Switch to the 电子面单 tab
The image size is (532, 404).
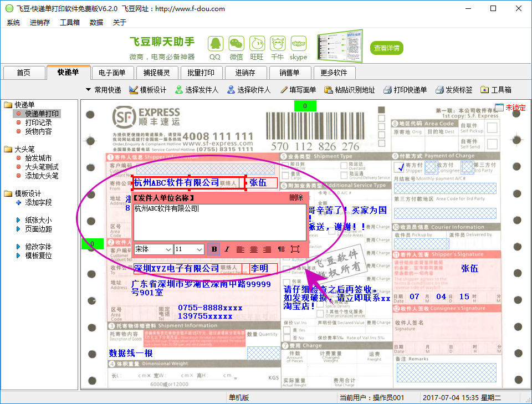112,73
